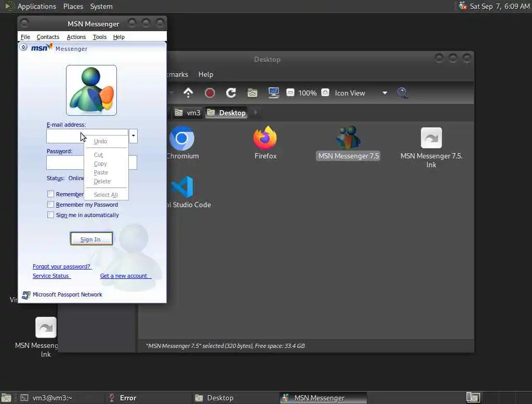The width and height of the screenshot is (532, 404).
Task: Enable the Remember me checkbox
Action: pyautogui.click(x=50, y=194)
